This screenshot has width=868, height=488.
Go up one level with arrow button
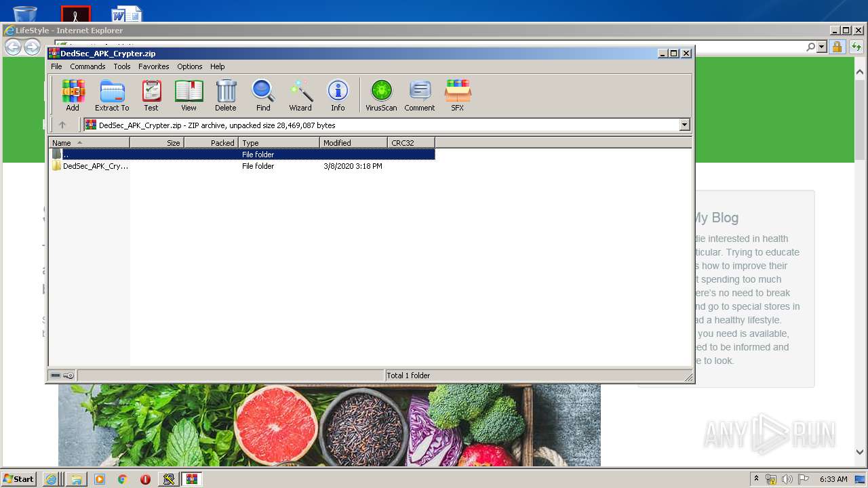point(62,125)
